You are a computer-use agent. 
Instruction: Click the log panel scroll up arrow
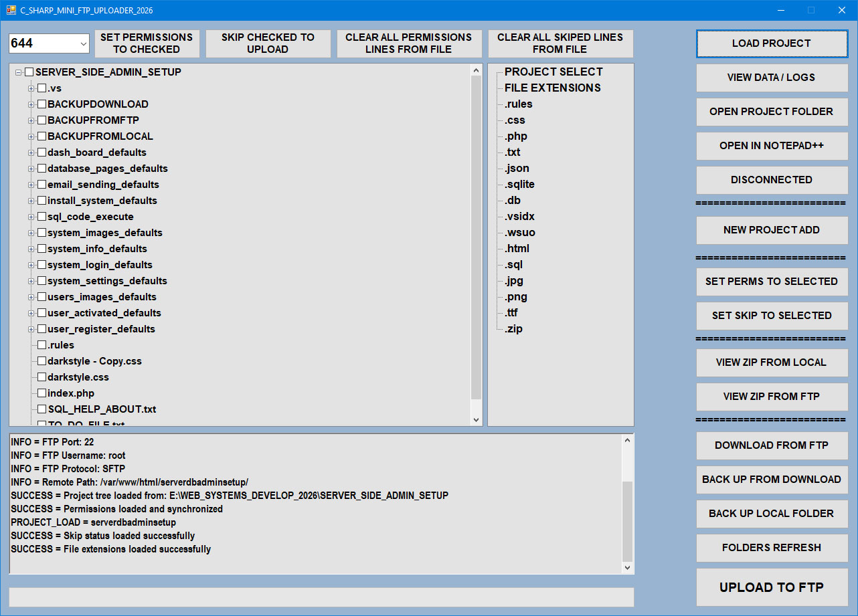[x=627, y=441]
